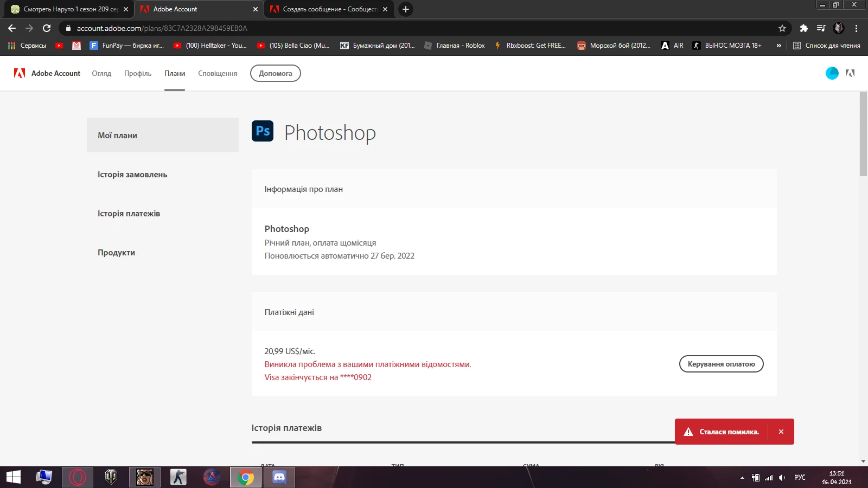Open the Gmail bookmark icon
The image size is (868, 488).
coord(76,46)
